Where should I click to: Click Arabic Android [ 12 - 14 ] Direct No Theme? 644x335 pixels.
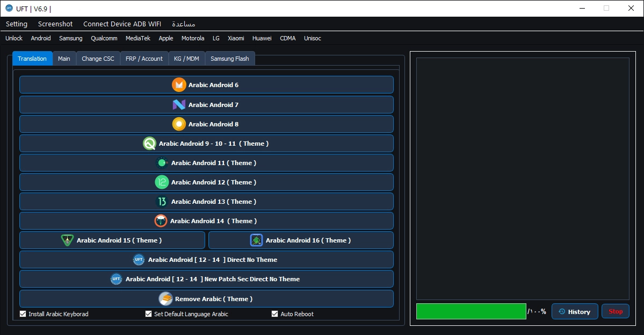click(x=206, y=259)
